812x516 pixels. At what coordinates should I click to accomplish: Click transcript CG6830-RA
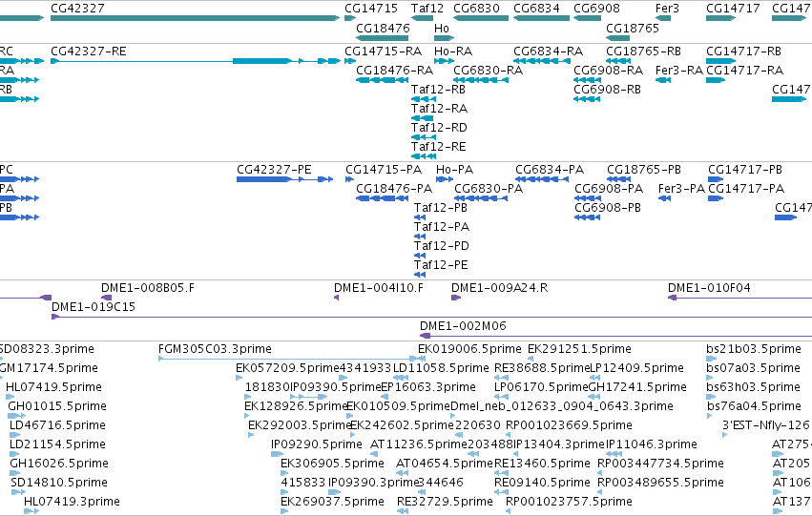tap(481, 80)
